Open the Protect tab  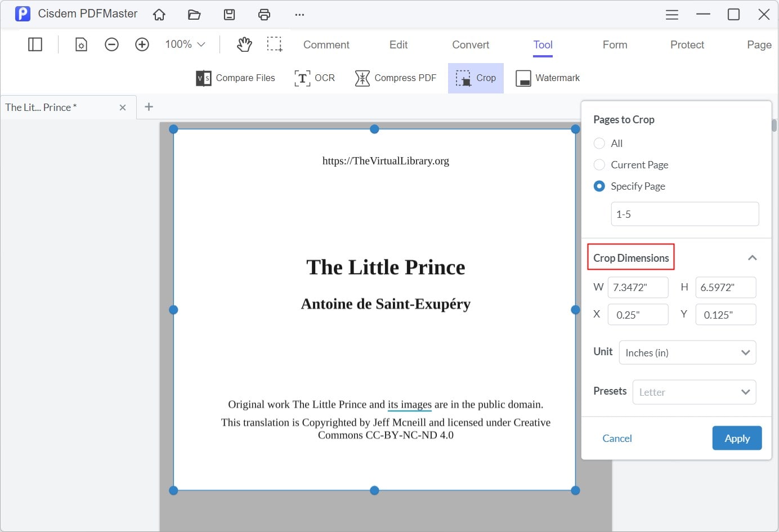(687, 45)
